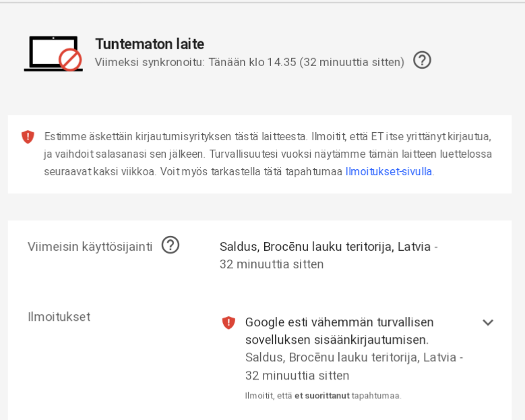The image size is (525, 420).
Task: Open the Google esti vähemmän turvallisen notification title
Action: (340, 331)
